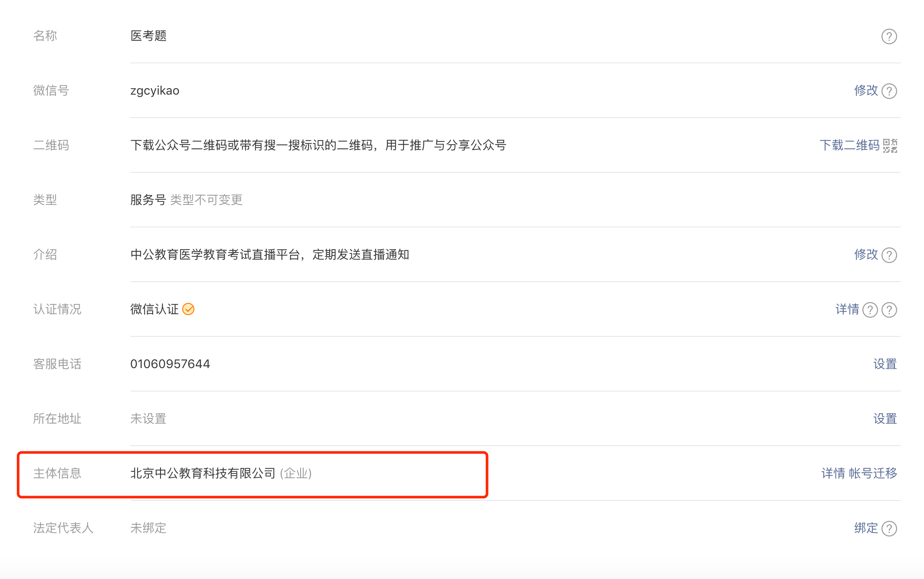Click first help icon after 认证情况 详情
This screenshot has height=579, width=924.
870,310
